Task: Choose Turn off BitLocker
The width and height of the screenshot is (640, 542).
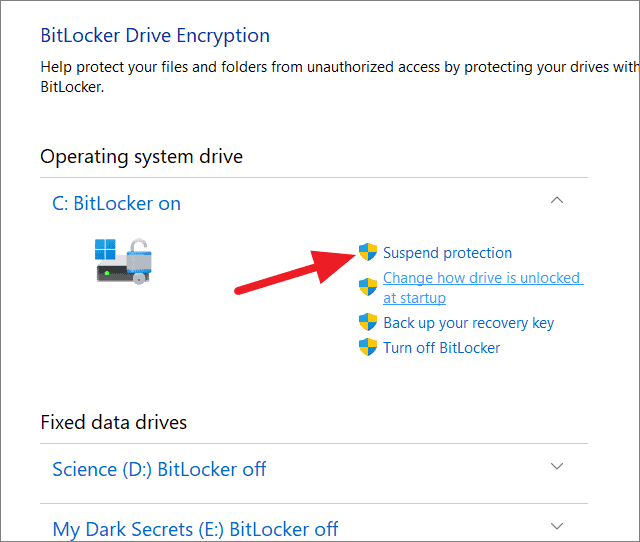Action: [442, 348]
